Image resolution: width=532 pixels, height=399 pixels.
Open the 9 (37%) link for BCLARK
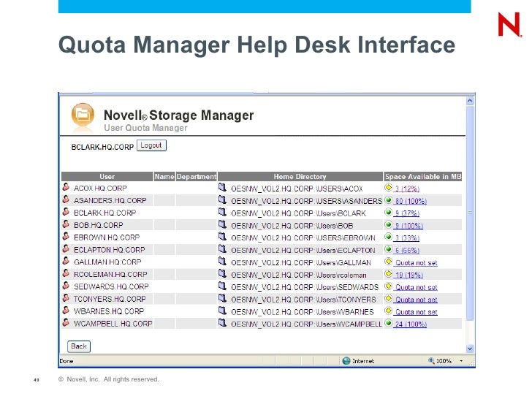[x=407, y=213]
